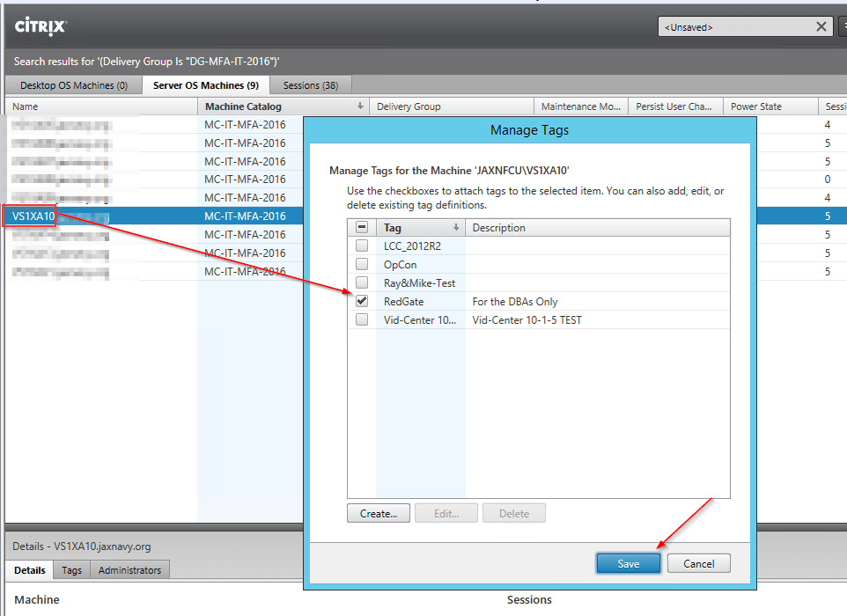Image resolution: width=847 pixels, height=616 pixels.
Task: Click the Sessions heading in details pane
Action: [529, 599]
